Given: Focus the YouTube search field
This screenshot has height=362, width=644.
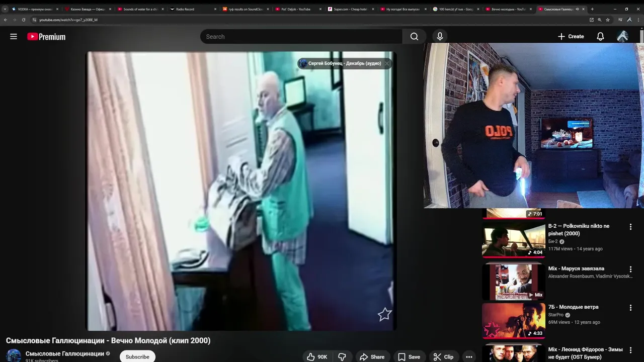Looking at the screenshot, I should pyautogui.click(x=301, y=37).
